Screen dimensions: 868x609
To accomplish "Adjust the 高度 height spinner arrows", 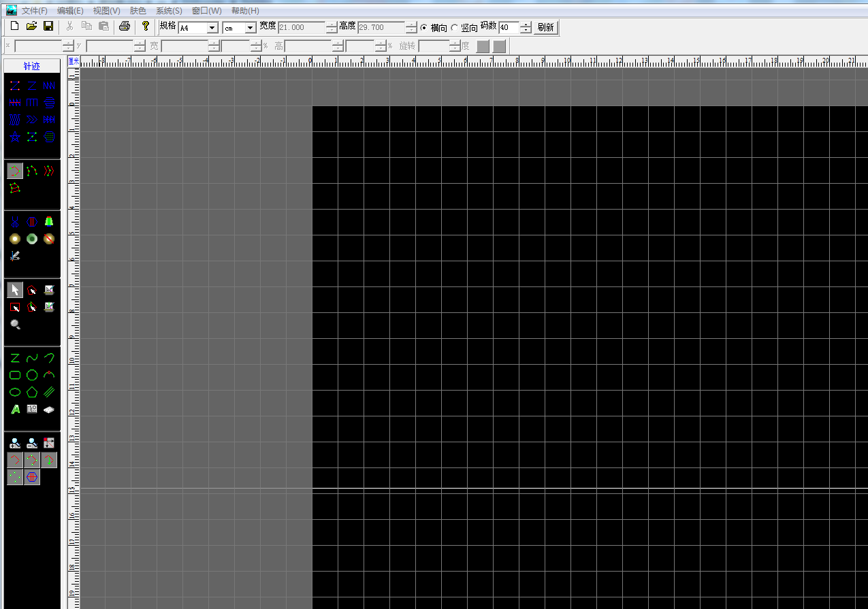I will click(x=411, y=28).
